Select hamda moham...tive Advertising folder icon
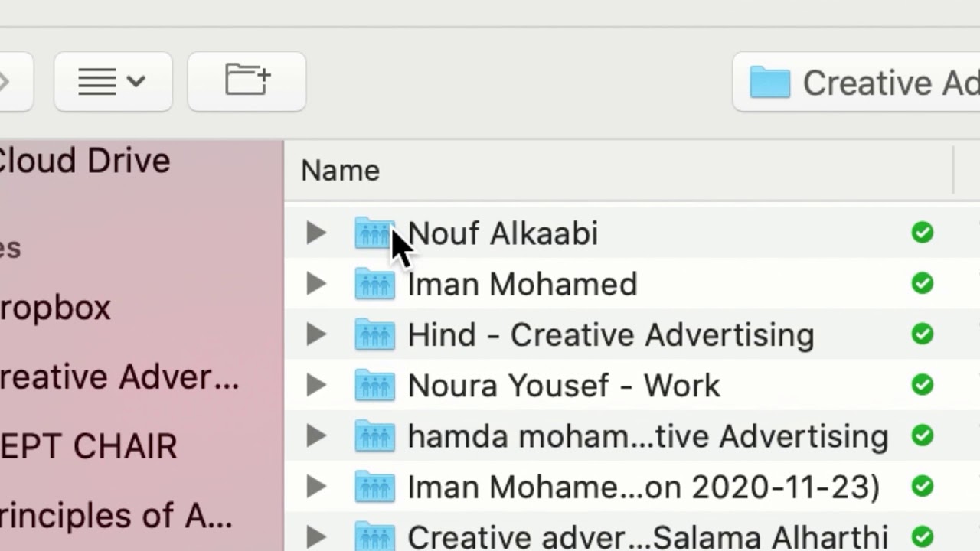 point(374,435)
